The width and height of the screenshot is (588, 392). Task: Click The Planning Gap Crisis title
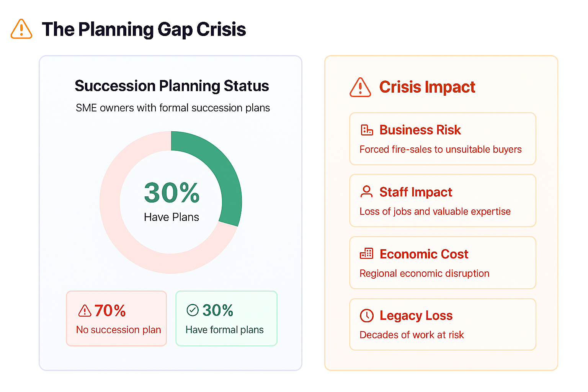pos(144,29)
